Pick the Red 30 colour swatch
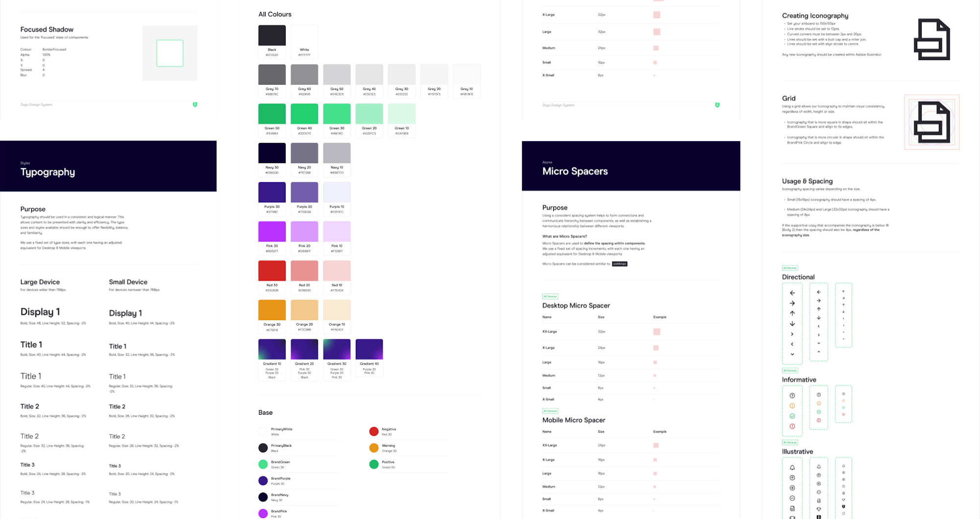This screenshot has width=980, height=519. (x=272, y=271)
